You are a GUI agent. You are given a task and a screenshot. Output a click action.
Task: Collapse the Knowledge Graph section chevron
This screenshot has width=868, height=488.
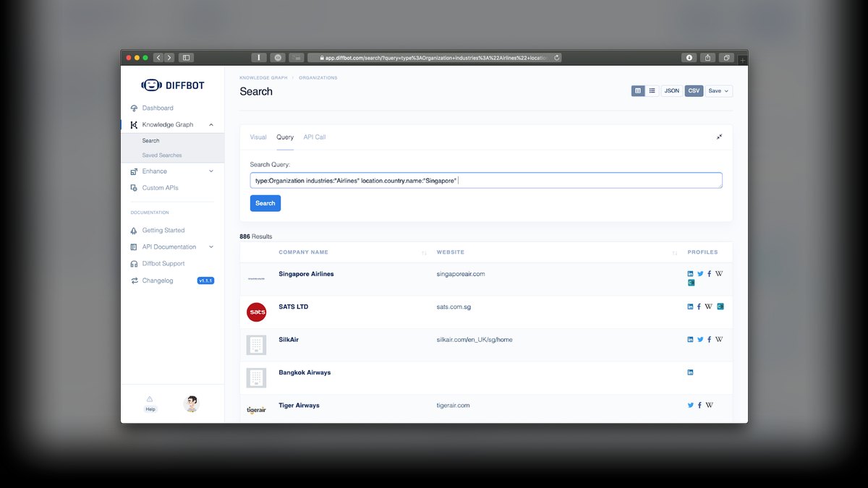pos(211,124)
